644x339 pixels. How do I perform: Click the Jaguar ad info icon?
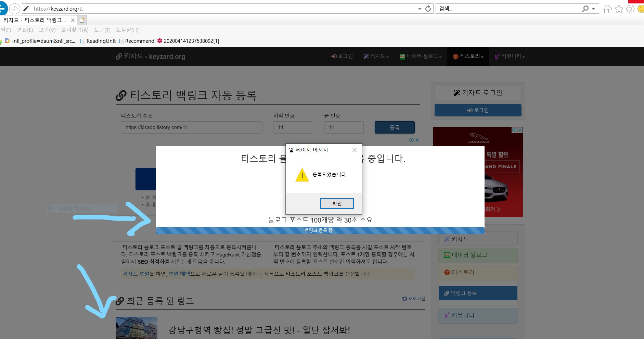514,130
